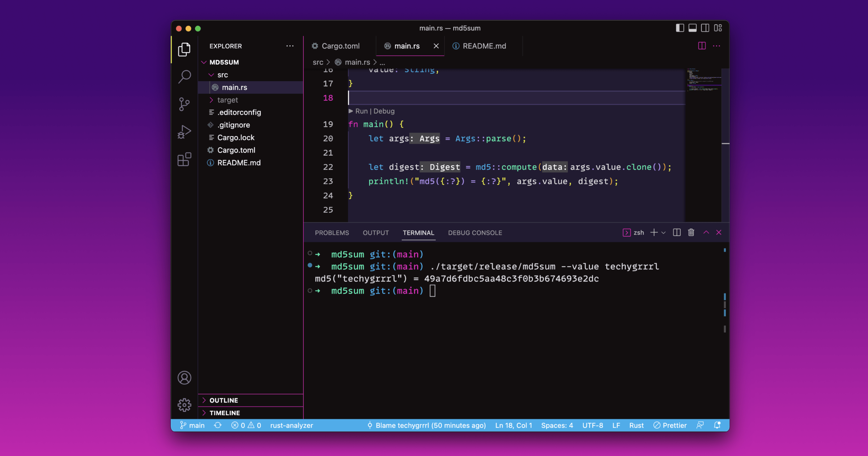Run main via the Run code lens

pos(361,111)
